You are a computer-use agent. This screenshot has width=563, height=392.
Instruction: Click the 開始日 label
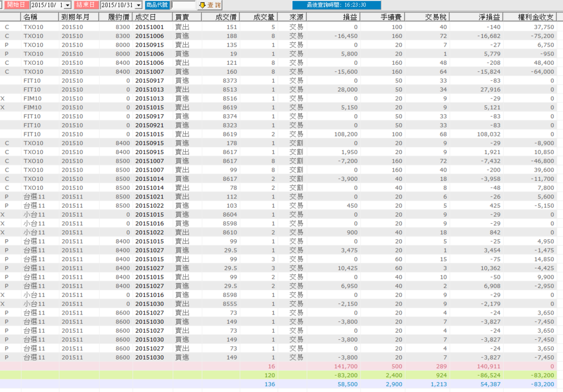[16, 4]
